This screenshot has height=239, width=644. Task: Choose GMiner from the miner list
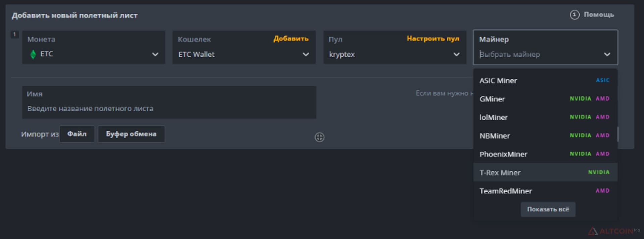pyautogui.click(x=545, y=99)
